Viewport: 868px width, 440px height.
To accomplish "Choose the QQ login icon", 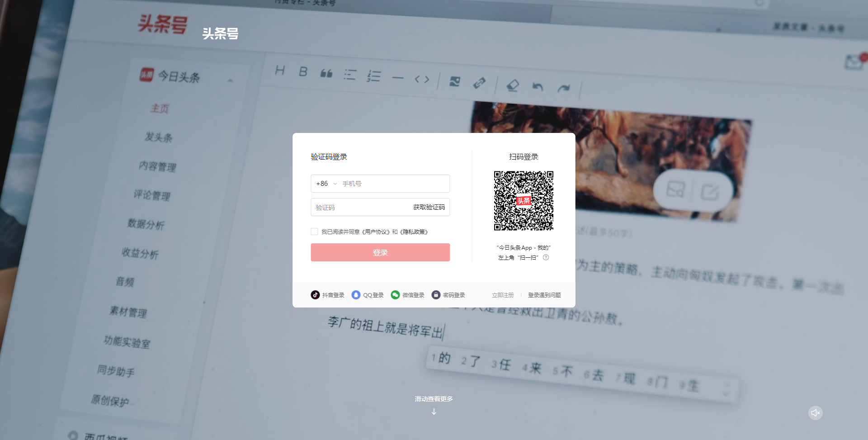I will [356, 295].
